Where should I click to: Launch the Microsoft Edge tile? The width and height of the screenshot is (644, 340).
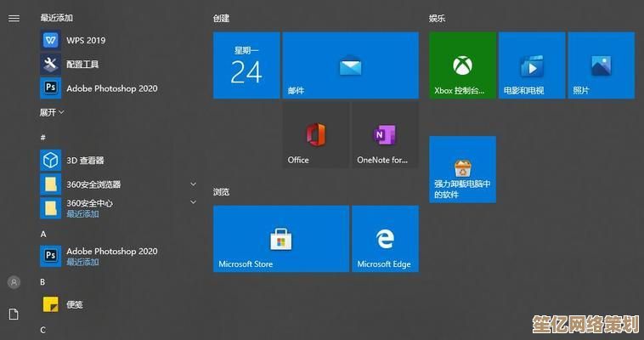pos(384,239)
